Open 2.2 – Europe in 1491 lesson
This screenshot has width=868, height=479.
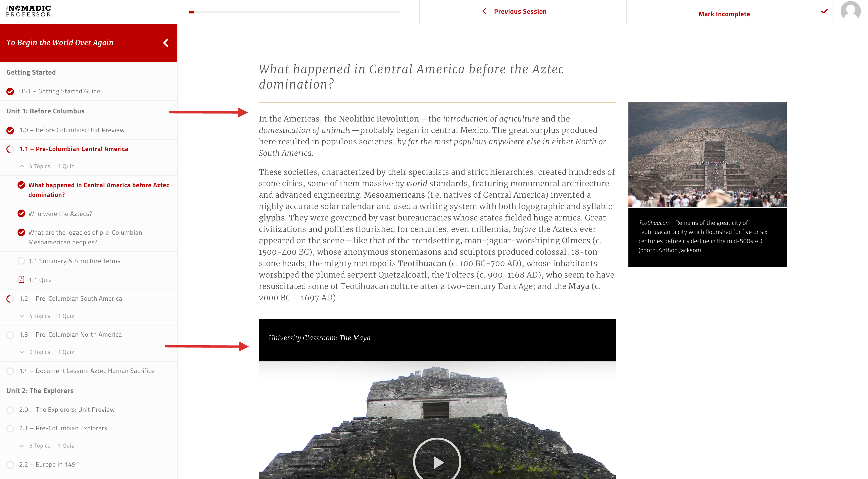pos(49,465)
